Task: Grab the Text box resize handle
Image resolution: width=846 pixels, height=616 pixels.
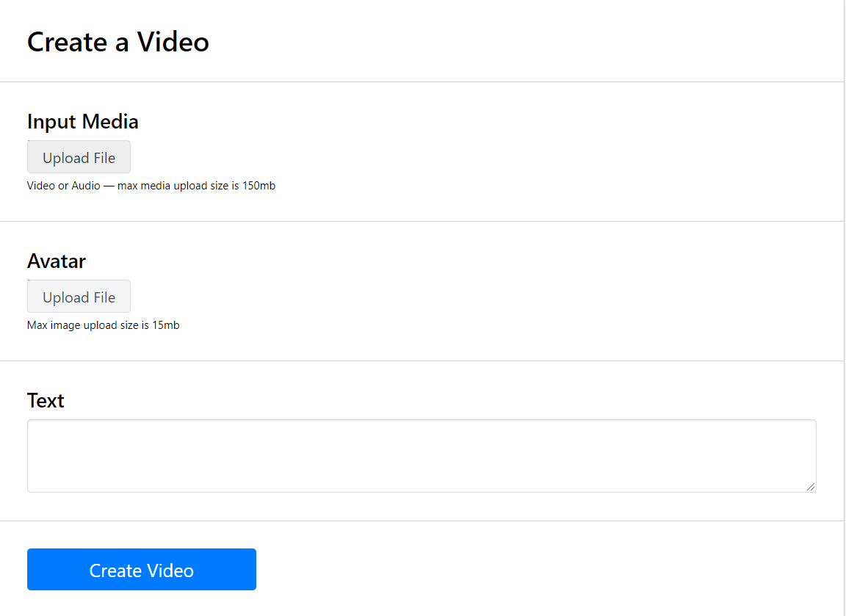Action: pos(811,487)
